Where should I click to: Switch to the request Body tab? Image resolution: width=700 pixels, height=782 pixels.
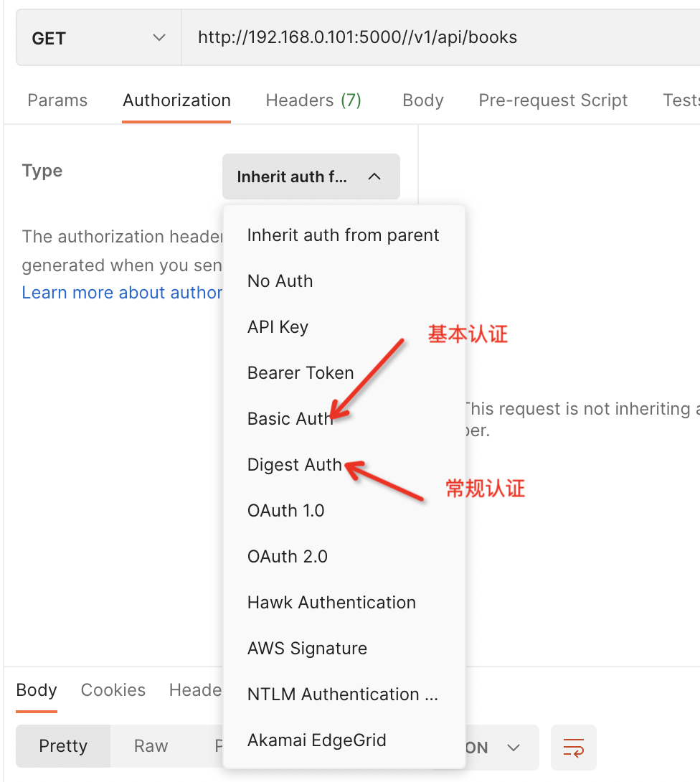(x=422, y=100)
